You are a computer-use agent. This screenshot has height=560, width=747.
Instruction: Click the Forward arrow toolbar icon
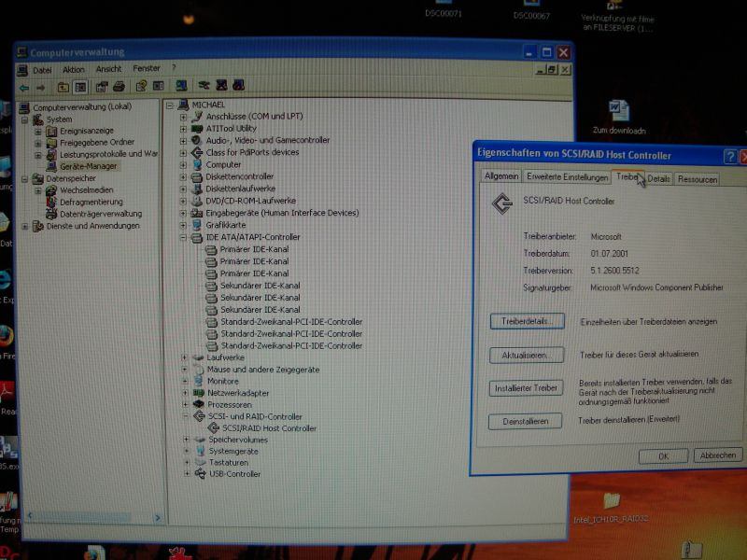click(40, 88)
